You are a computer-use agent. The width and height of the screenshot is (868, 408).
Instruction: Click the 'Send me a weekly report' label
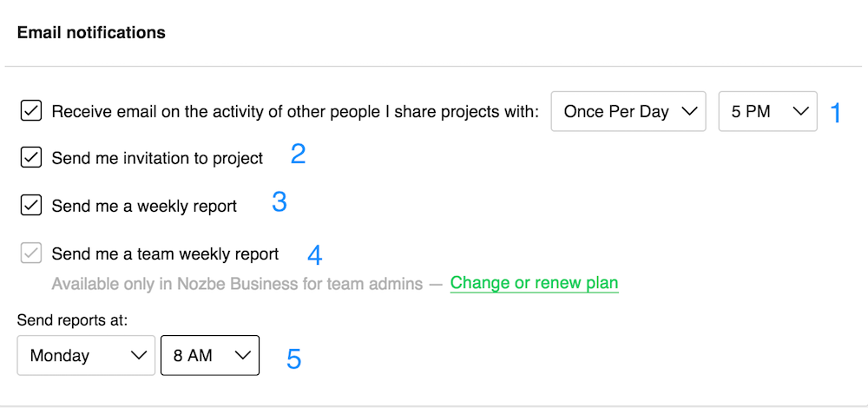point(144,206)
